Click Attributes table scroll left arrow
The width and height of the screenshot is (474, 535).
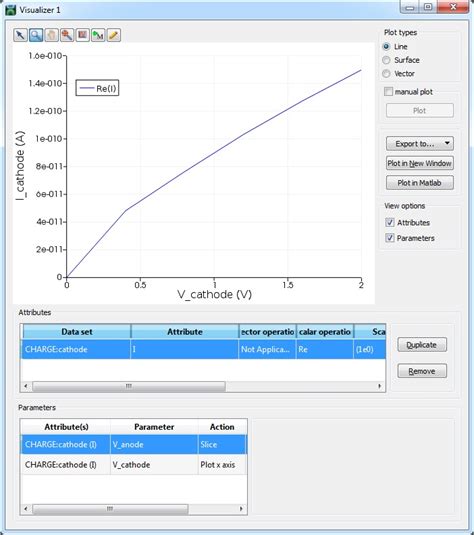tap(26, 386)
